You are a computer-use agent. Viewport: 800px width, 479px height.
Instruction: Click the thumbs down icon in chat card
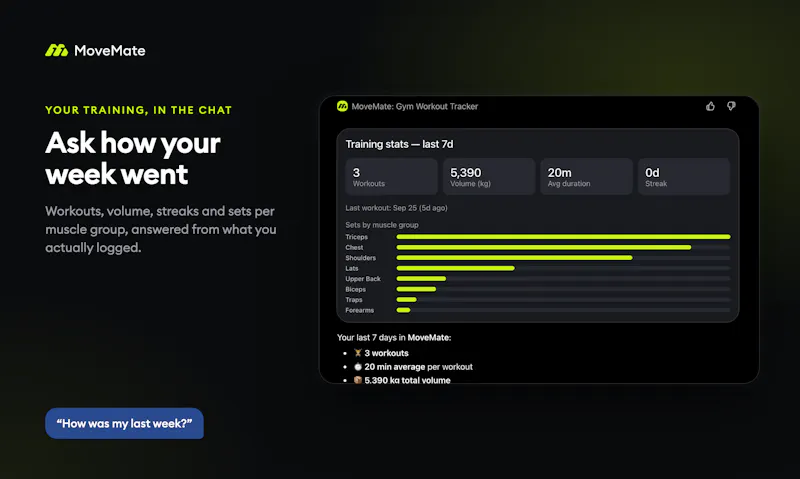pyautogui.click(x=731, y=106)
